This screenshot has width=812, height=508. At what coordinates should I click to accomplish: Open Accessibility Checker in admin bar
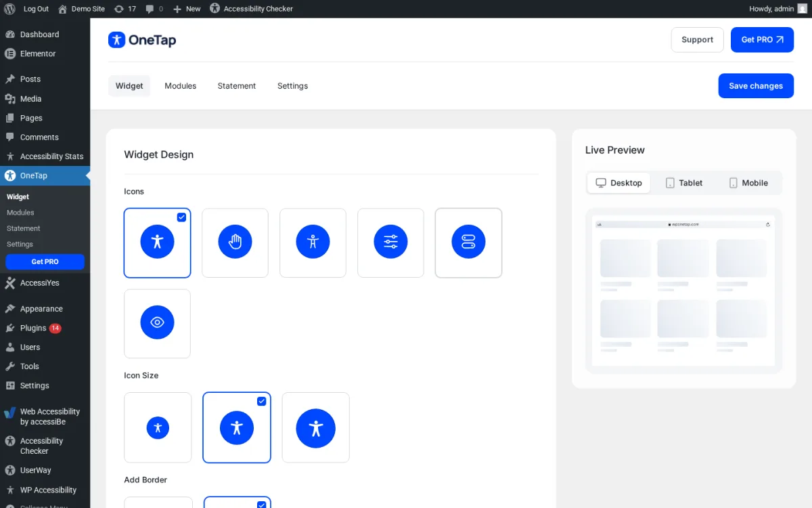pos(251,9)
